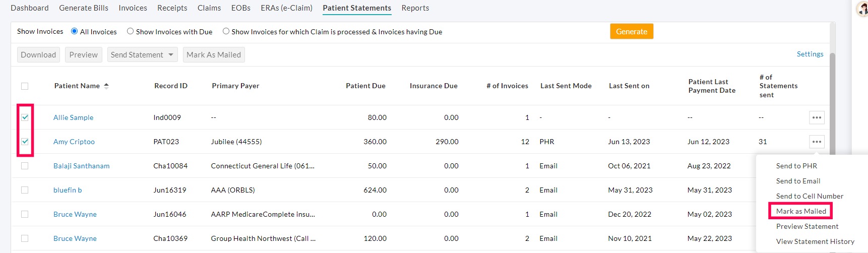
Task: Toggle the select-all checkbox in the table header
Action: point(25,86)
